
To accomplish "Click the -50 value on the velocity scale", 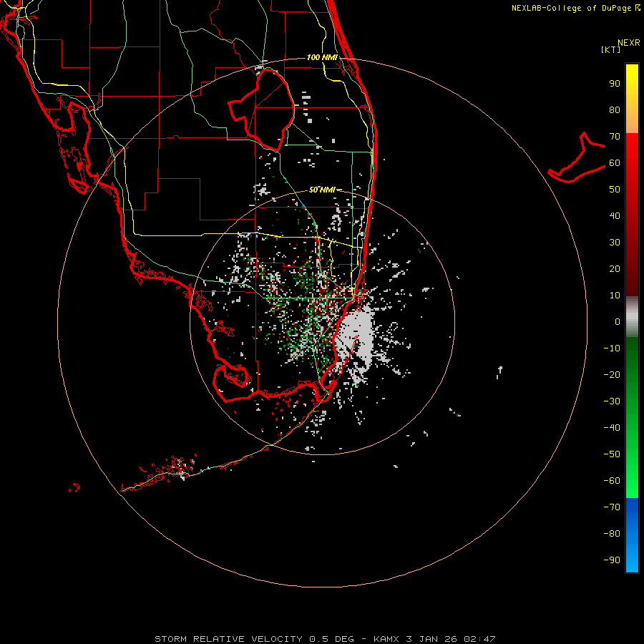I will [x=612, y=454].
